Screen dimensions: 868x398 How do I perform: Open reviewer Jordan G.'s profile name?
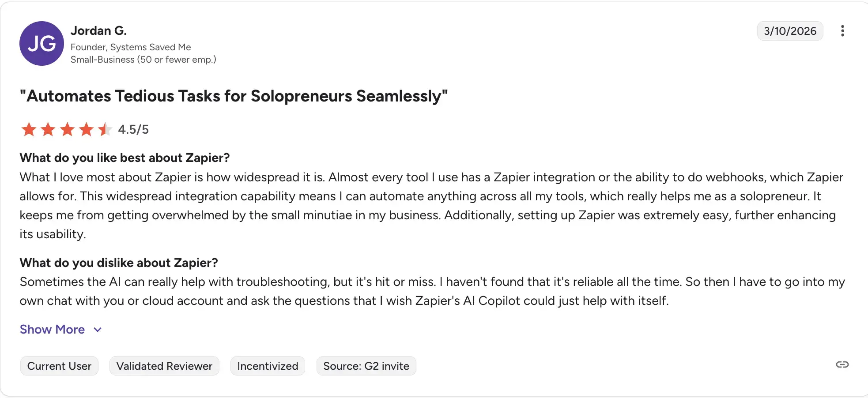click(98, 30)
